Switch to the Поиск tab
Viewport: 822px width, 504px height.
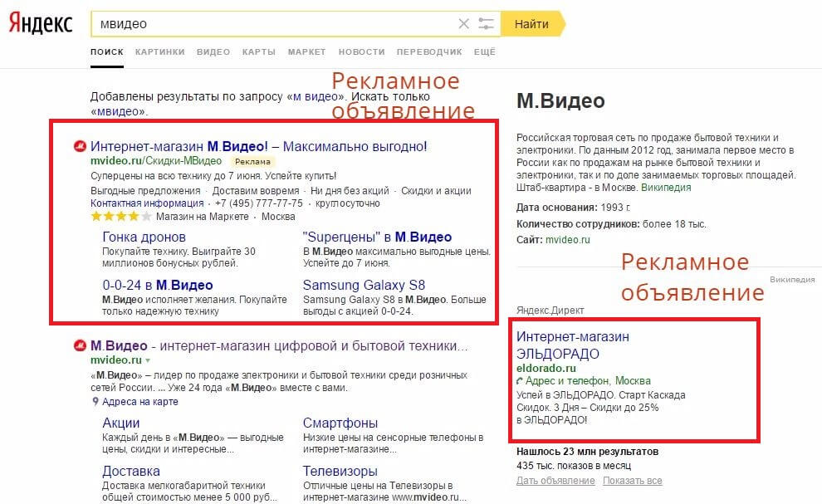click(x=107, y=52)
